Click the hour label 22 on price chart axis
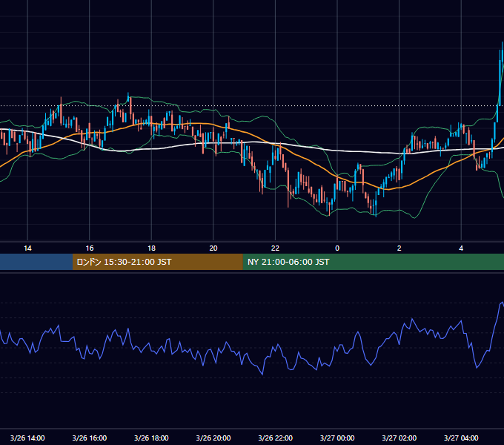 pos(276,248)
